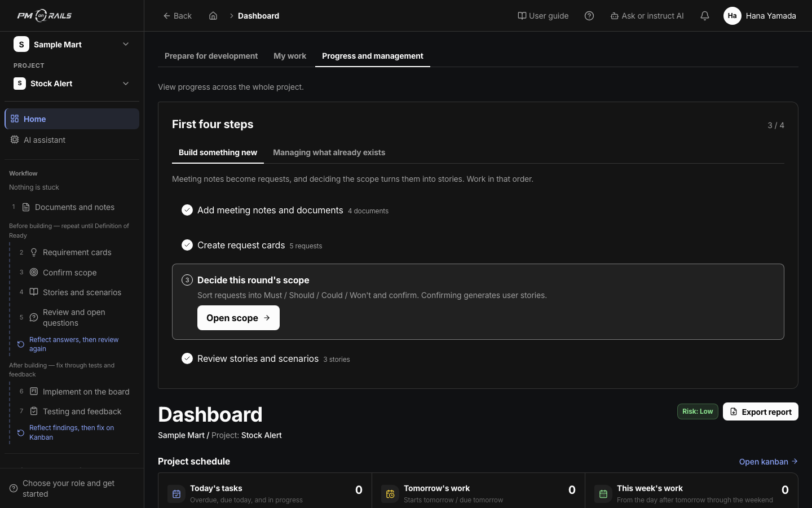Click the PM on Rails logo

[x=45, y=16]
